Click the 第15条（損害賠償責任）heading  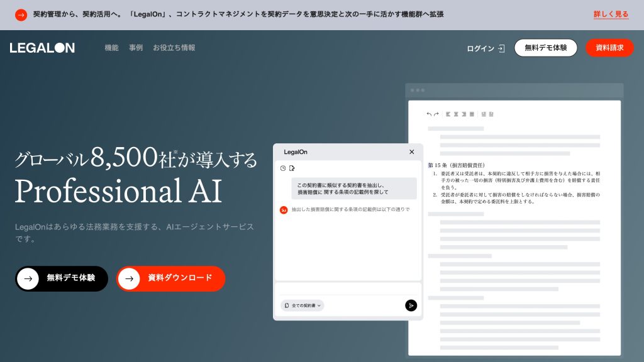(x=457, y=165)
